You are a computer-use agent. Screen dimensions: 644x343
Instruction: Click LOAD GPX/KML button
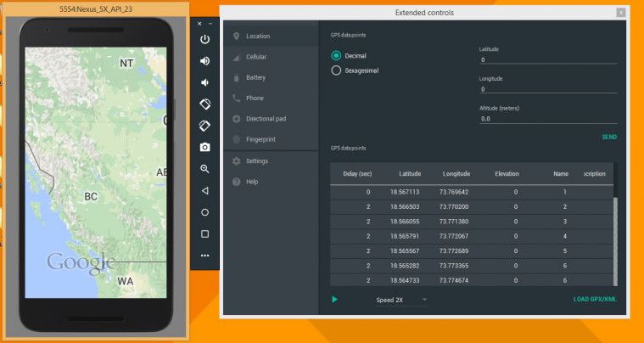point(595,300)
